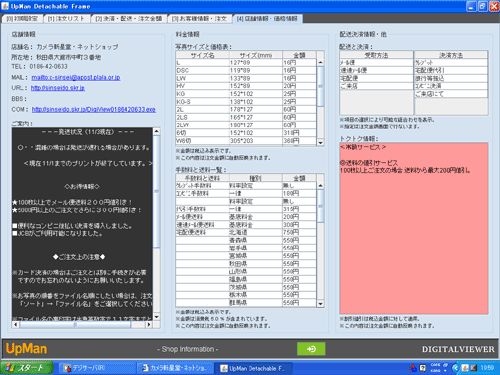Click down arrow of ご案内 text scrollbar
The image size is (500, 375).
point(156,317)
